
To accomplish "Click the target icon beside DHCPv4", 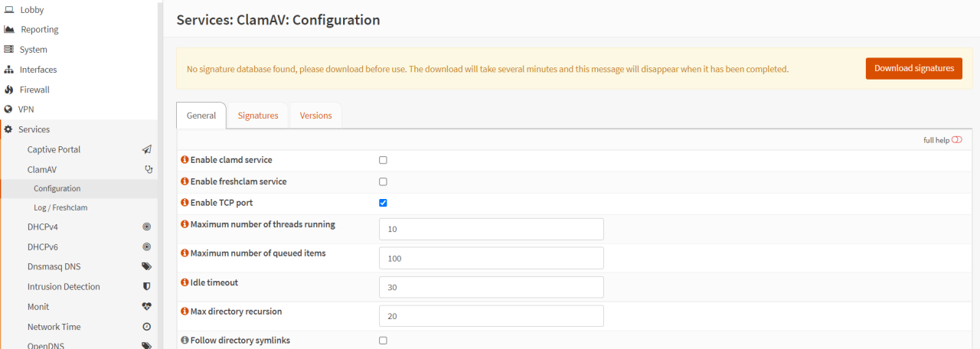I will pos(147,227).
